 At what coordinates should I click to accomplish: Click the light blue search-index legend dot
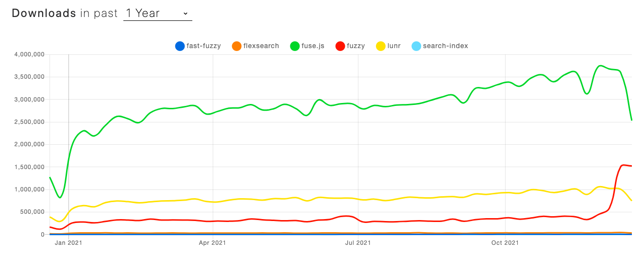tap(416, 46)
